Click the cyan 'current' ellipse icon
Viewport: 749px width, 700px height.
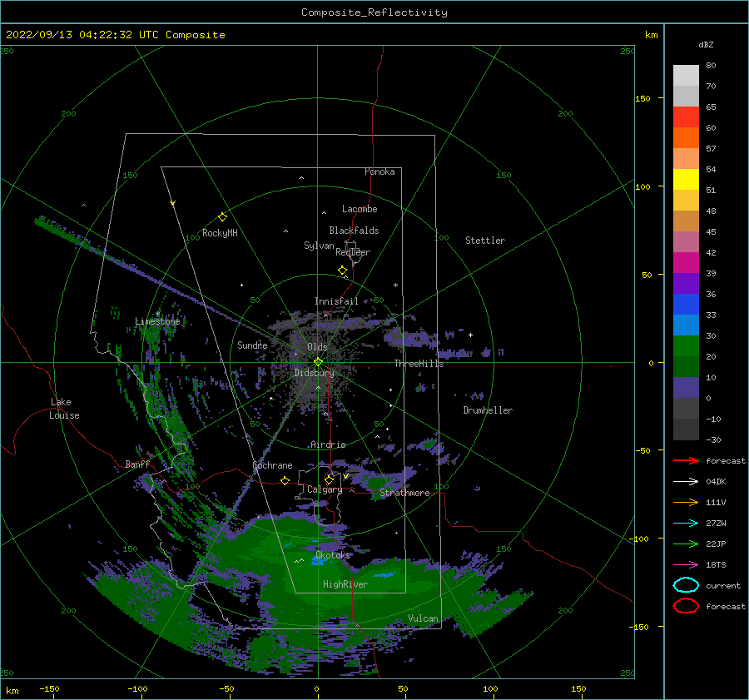coord(686,585)
